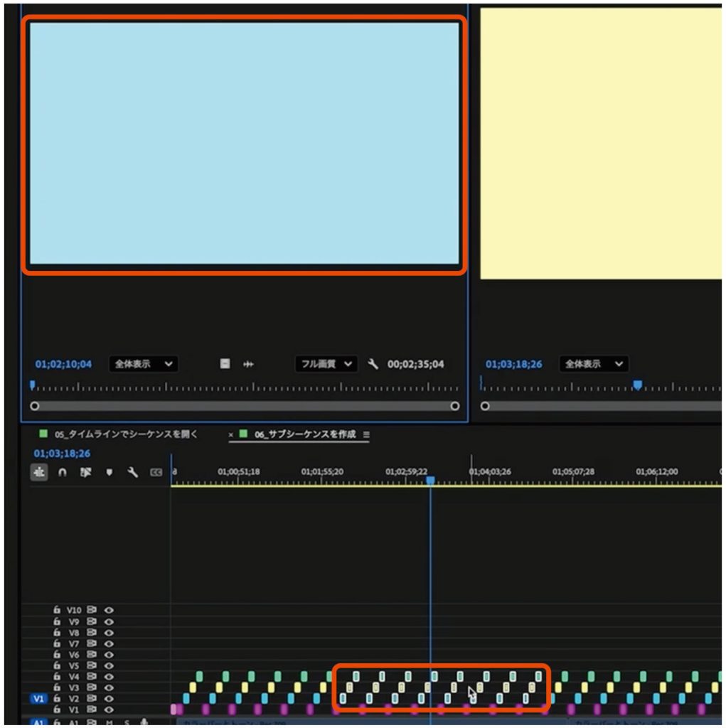Click the timeline timecode 01;03;18;26 field

click(62, 454)
